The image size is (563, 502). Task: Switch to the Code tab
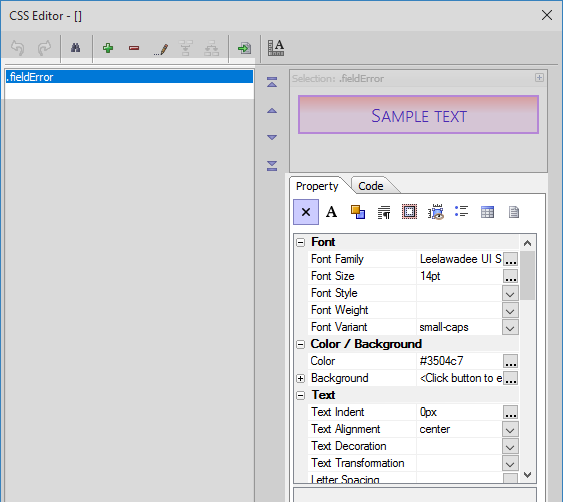click(371, 186)
